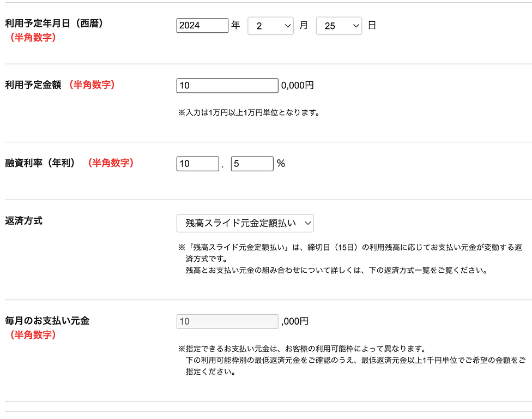532x419 pixels.
Task: Expand the day selector showing 25
Action: (338, 26)
